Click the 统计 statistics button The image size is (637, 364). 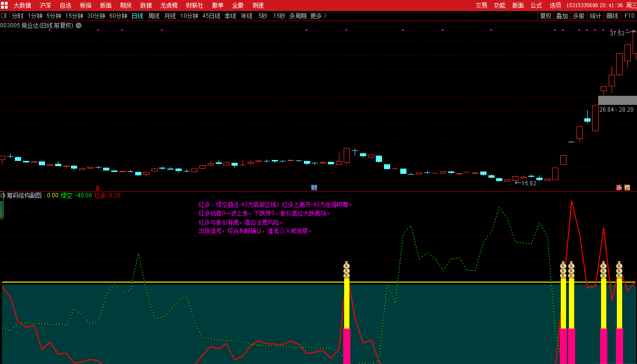click(595, 16)
